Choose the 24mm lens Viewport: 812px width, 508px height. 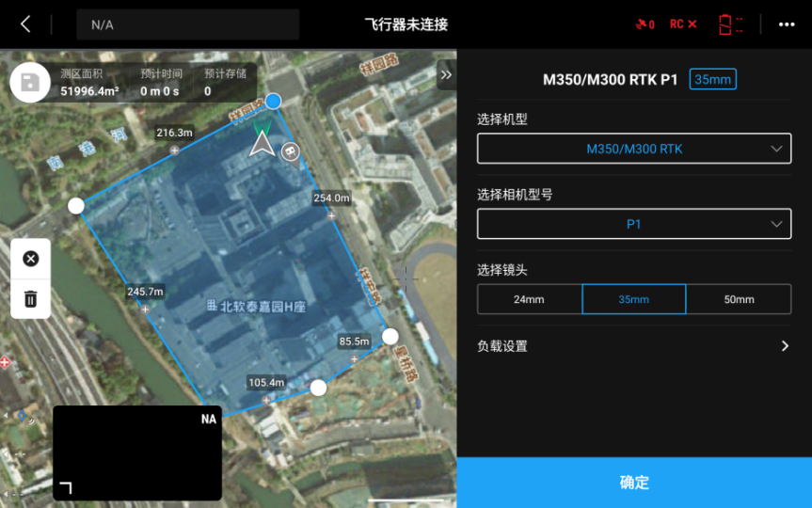coord(529,299)
